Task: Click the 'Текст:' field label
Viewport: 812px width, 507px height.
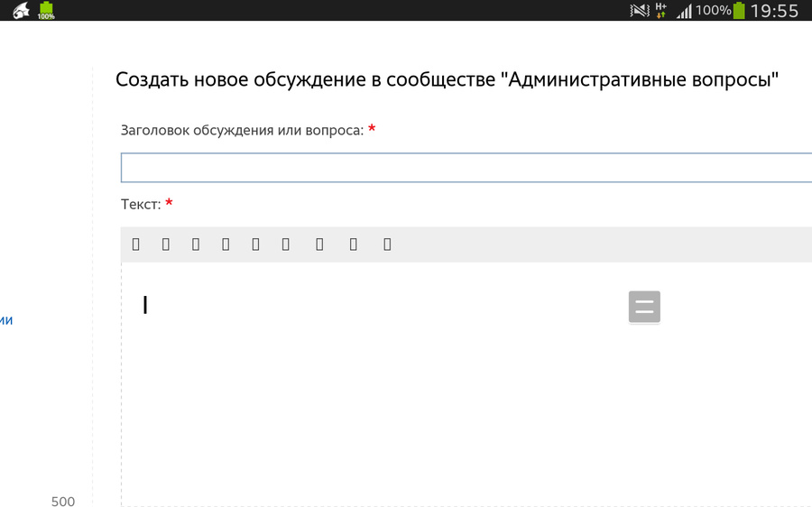Action: [141, 205]
